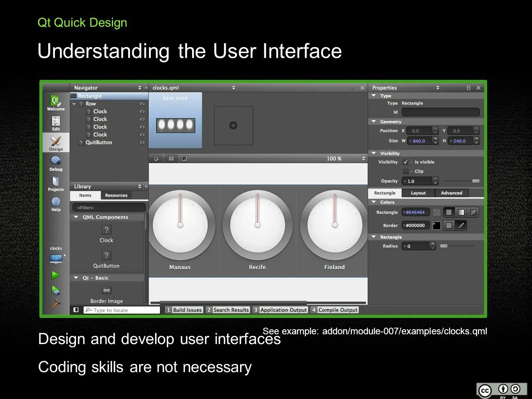Screen dimensions: 532x399
Task: Start debugging with the debug run icon
Action: point(56,290)
